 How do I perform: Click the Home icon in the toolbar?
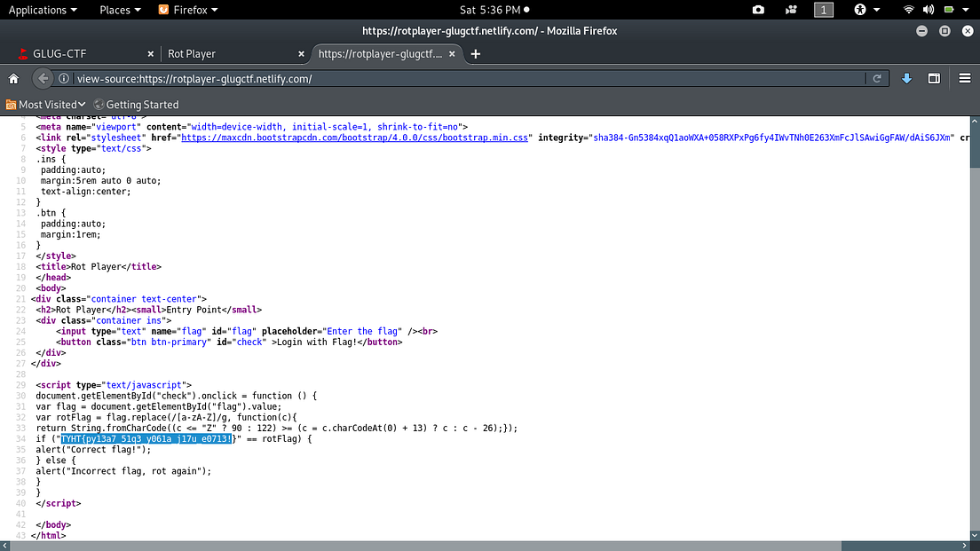coord(12,77)
